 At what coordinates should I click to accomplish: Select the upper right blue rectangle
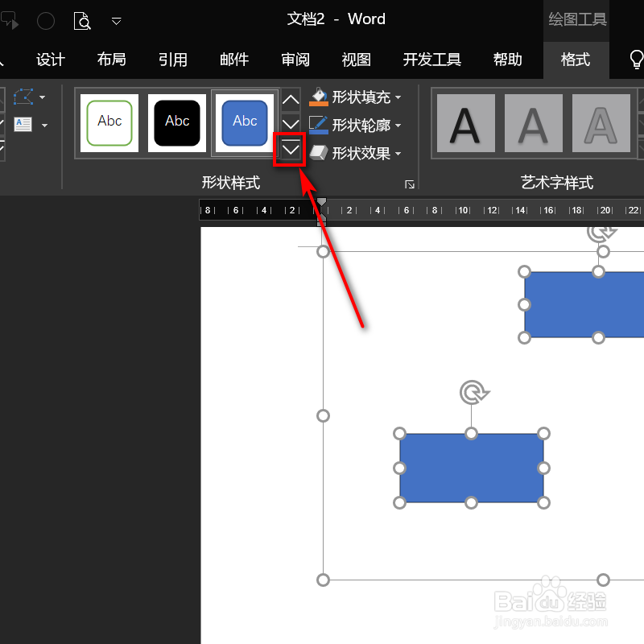click(x=584, y=305)
